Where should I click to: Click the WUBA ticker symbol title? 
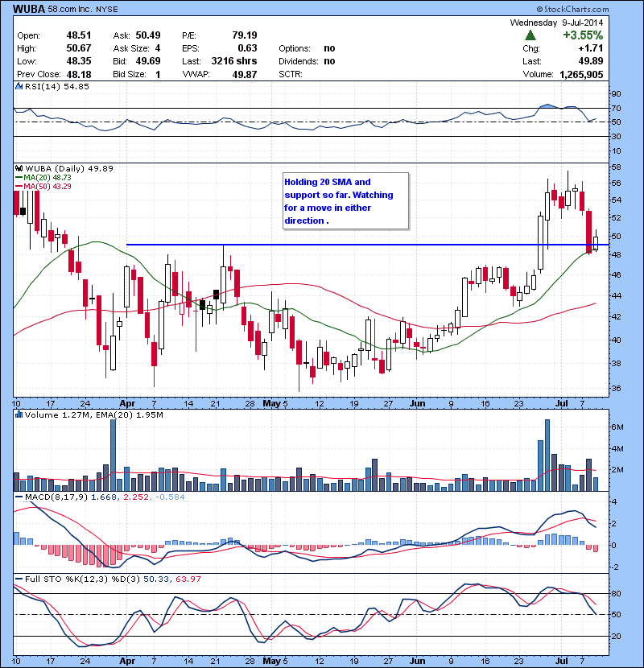(x=29, y=9)
